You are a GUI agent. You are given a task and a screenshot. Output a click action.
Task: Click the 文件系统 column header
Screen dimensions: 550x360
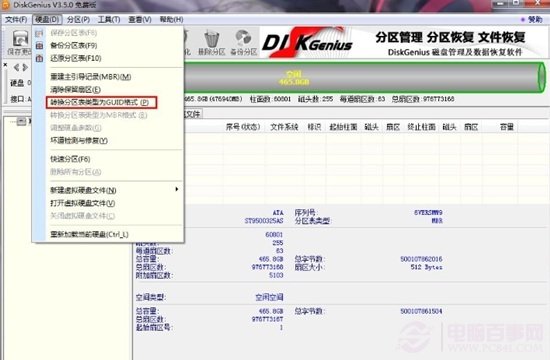284,127
